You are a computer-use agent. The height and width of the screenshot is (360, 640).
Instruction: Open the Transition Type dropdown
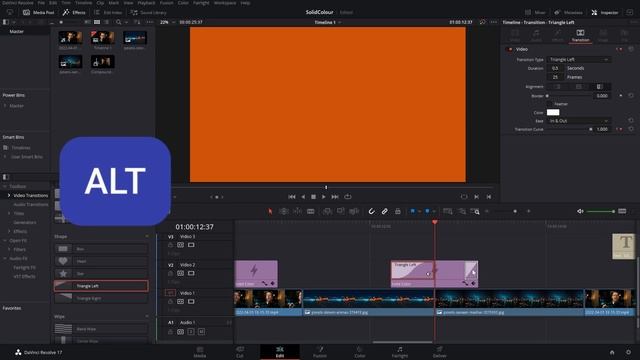click(579, 60)
